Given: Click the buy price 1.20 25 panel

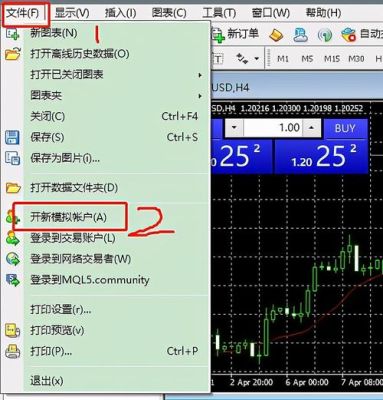Looking at the screenshot, I should point(321,157).
